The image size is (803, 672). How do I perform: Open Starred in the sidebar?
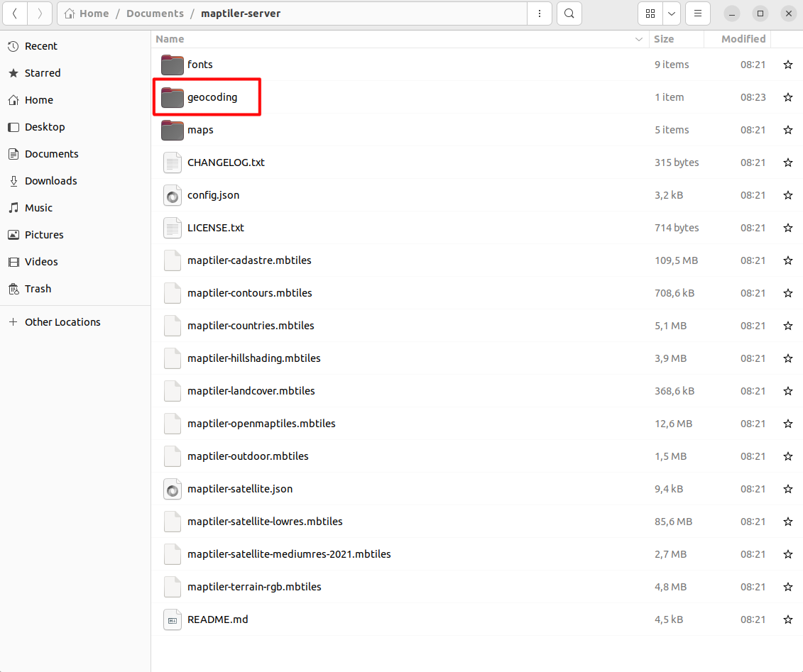75,72
